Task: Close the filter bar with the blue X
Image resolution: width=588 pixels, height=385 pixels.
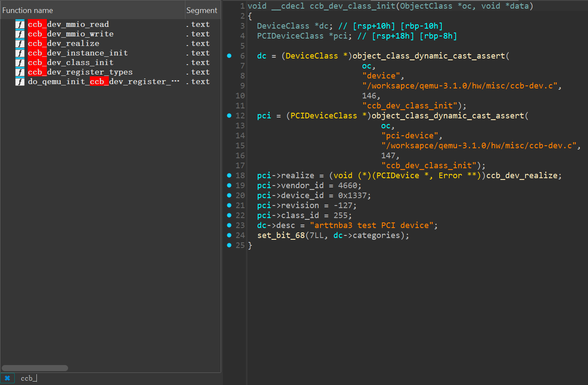Action: coord(7,378)
